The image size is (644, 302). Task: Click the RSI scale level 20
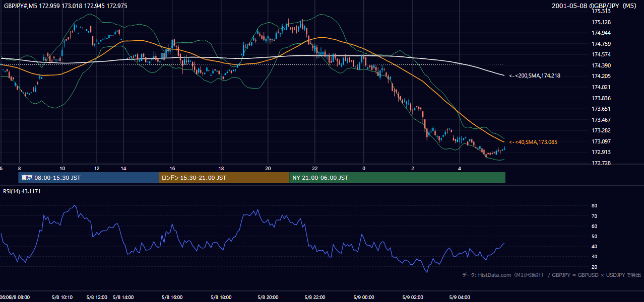595,267
